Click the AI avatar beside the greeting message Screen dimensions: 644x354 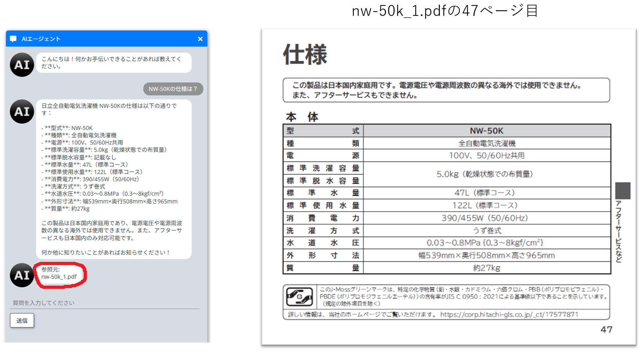coord(22,65)
